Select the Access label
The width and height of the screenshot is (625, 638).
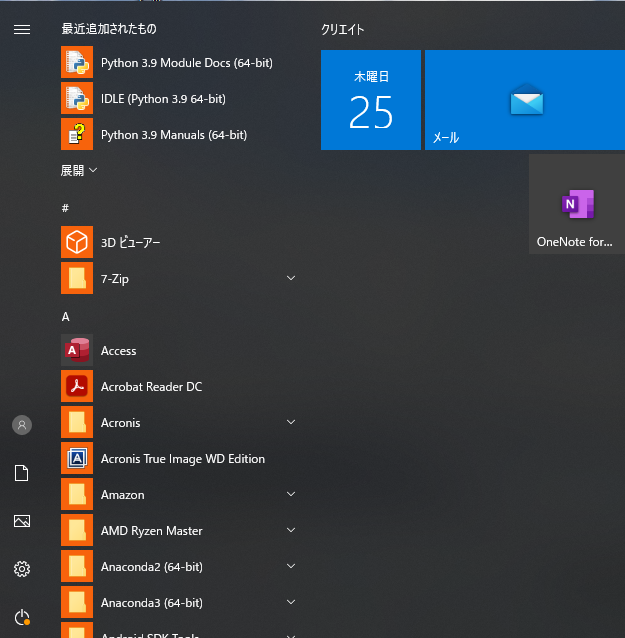point(118,351)
